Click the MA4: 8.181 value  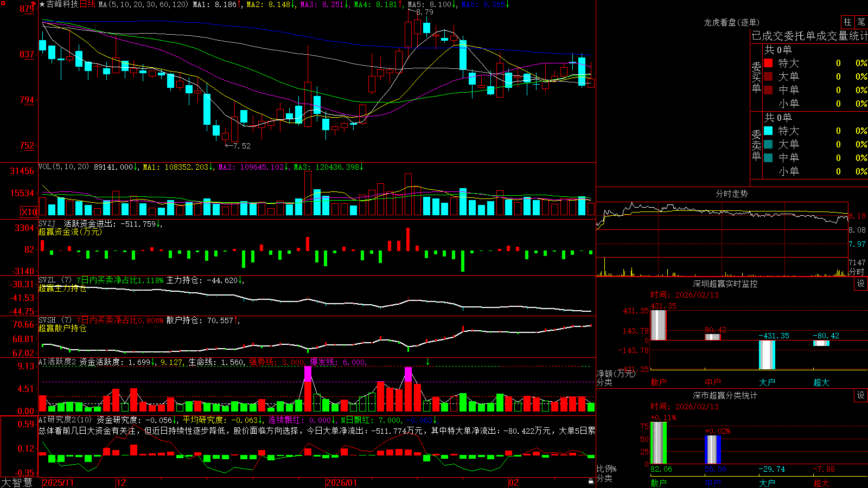point(375,4)
